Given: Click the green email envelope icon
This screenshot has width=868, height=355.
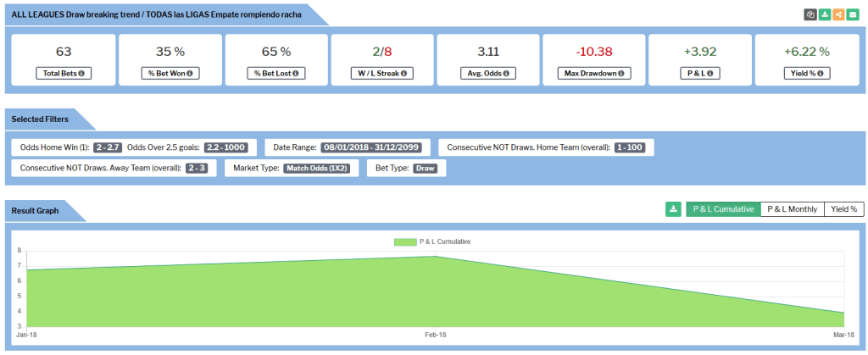Looking at the screenshot, I should click(x=851, y=14).
